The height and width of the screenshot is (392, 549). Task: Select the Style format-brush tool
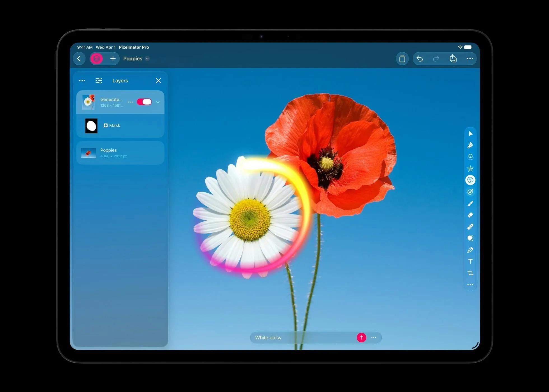[x=470, y=145]
